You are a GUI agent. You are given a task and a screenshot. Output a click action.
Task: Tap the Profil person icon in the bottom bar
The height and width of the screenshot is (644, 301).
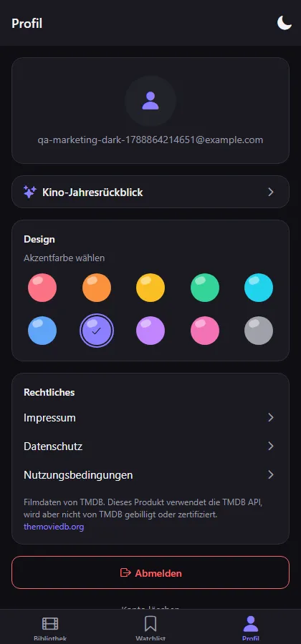[250, 624]
